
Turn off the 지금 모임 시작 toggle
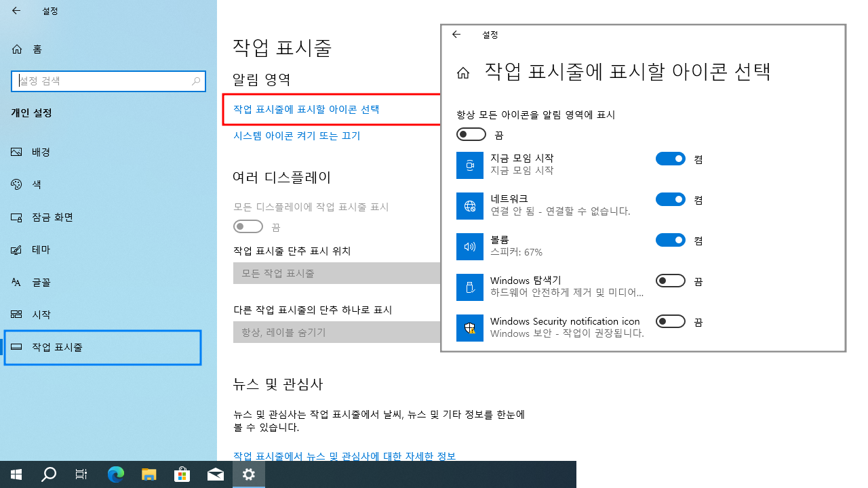(x=671, y=159)
